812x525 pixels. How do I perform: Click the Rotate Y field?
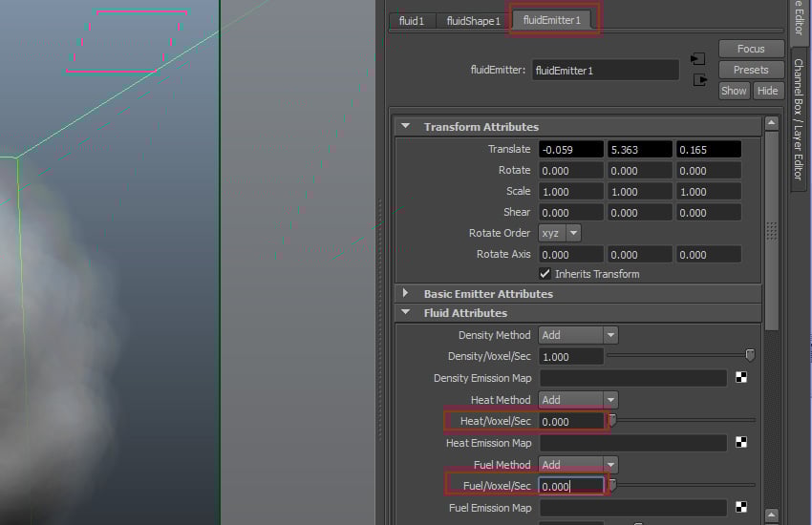pyautogui.click(x=640, y=171)
